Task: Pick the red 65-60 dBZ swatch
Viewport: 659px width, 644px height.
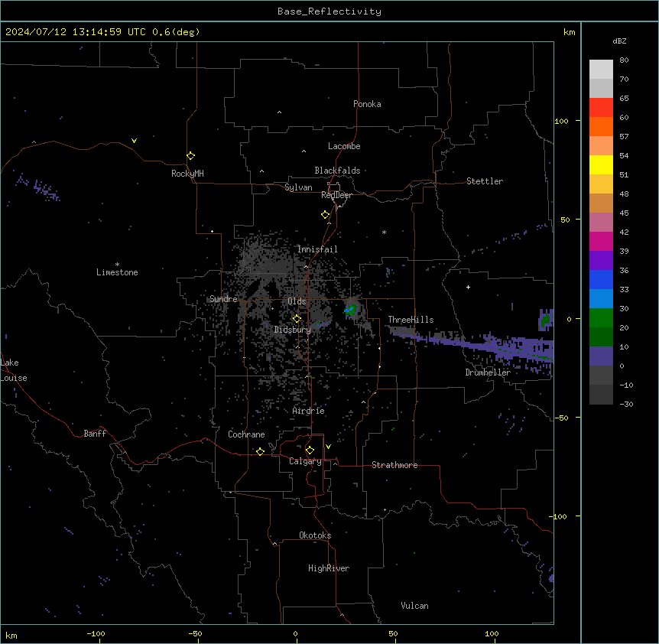Action: point(601,108)
